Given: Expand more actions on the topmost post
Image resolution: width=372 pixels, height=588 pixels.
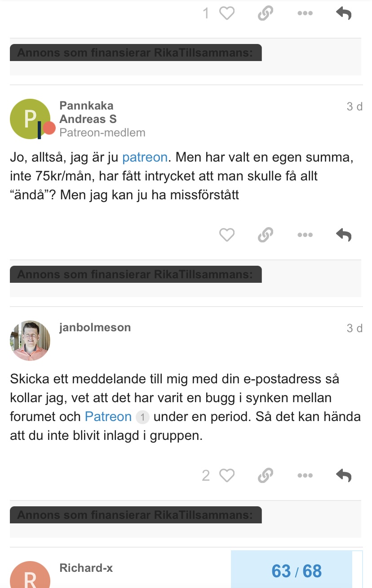Looking at the screenshot, I should (305, 13).
